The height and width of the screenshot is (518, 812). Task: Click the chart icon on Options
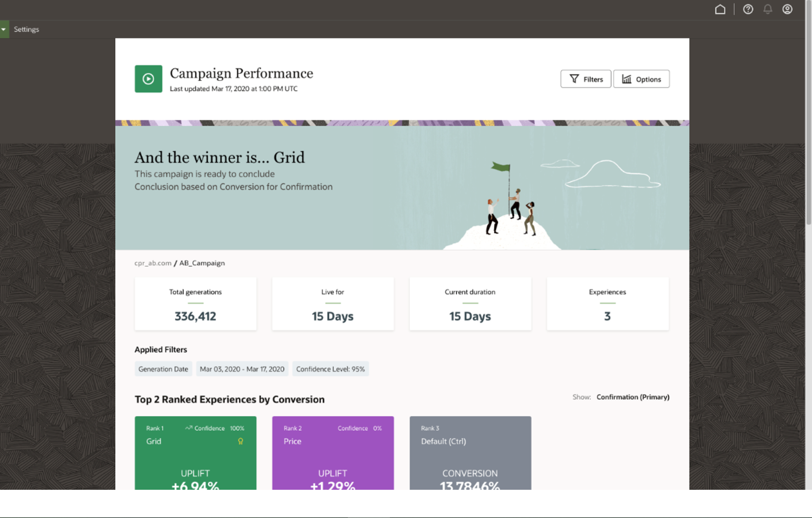627,79
